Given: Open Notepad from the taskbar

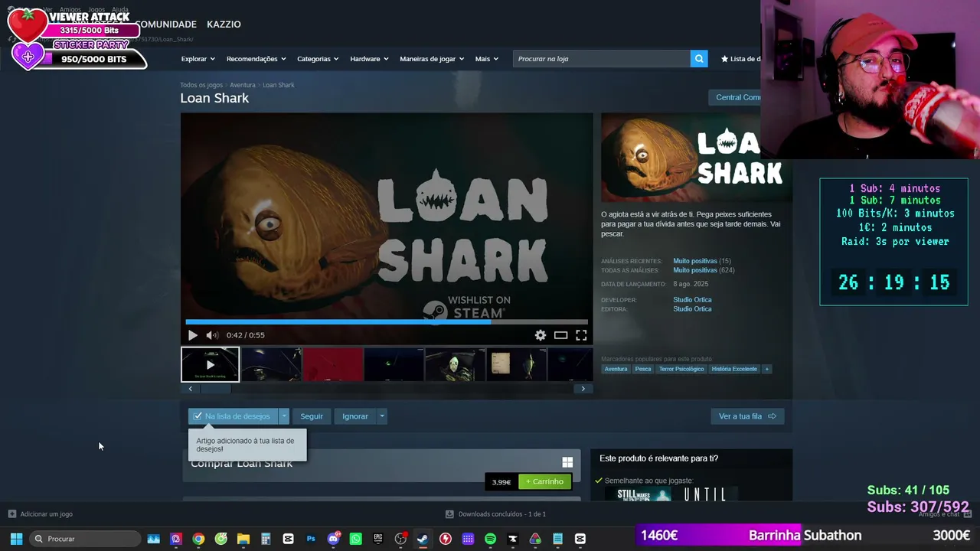Looking at the screenshot, I should coord(557,539).
